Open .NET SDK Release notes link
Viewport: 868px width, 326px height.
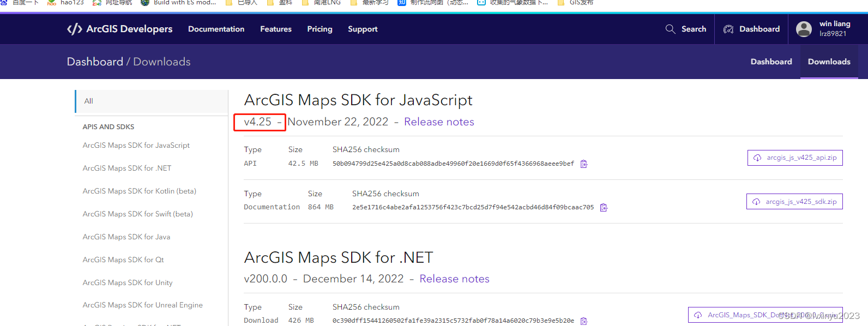coord(454,279)
